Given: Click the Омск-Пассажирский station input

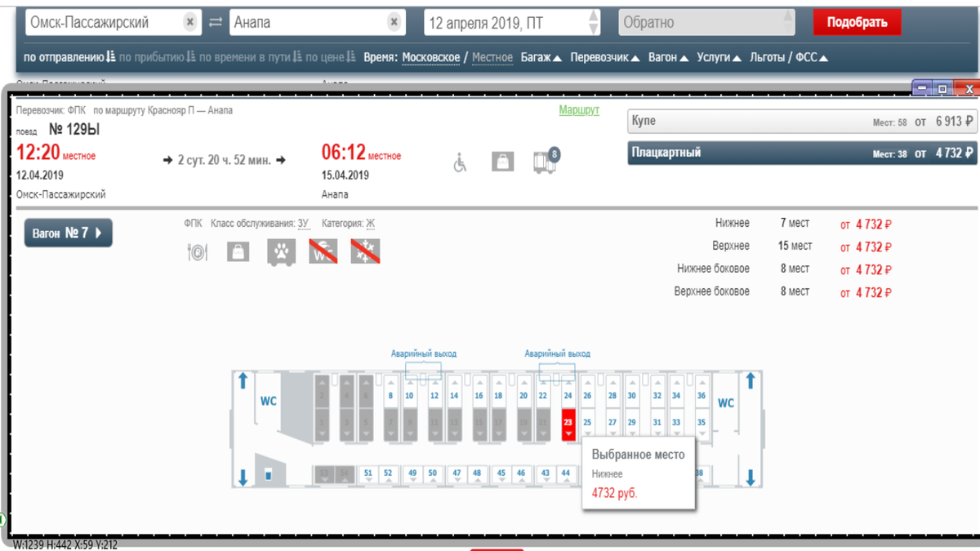Looking at the screenshot, I should [x=112, y=23].
